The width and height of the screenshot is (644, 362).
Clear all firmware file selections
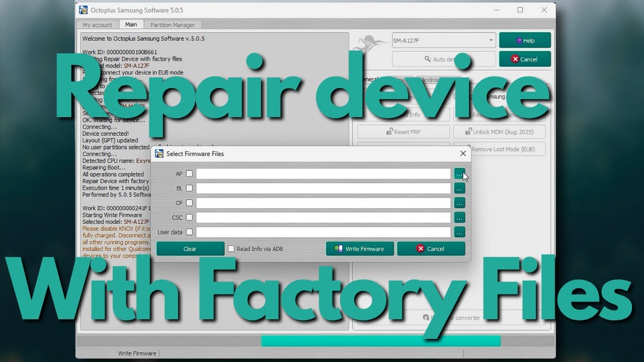pyautogui.click(x=190, y=249)
